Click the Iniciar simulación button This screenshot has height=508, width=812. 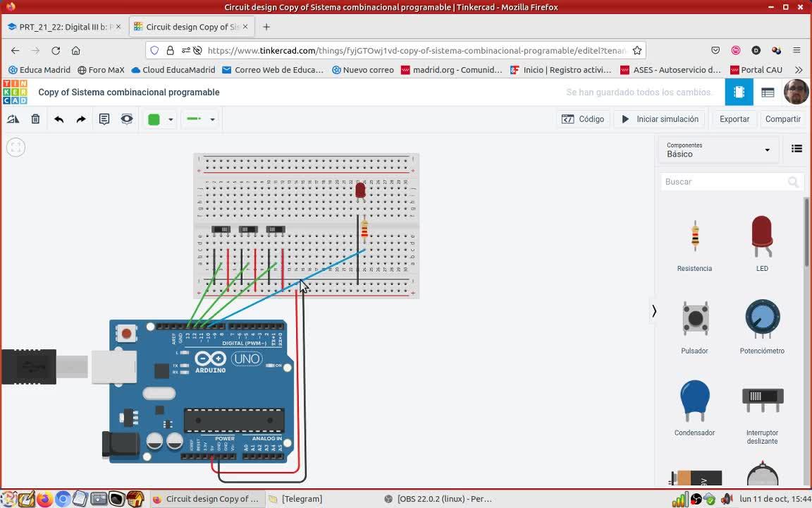(660, 119)
